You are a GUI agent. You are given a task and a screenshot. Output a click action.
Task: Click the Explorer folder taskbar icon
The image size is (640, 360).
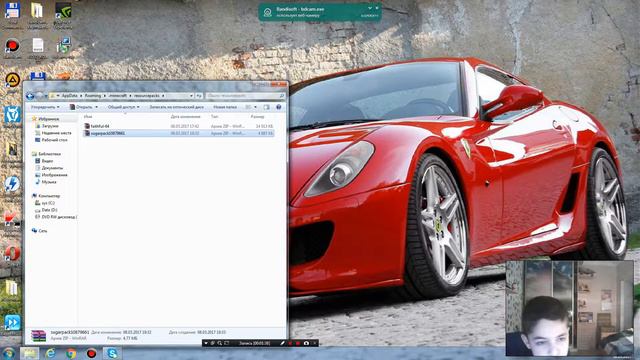tap(29, 353)
